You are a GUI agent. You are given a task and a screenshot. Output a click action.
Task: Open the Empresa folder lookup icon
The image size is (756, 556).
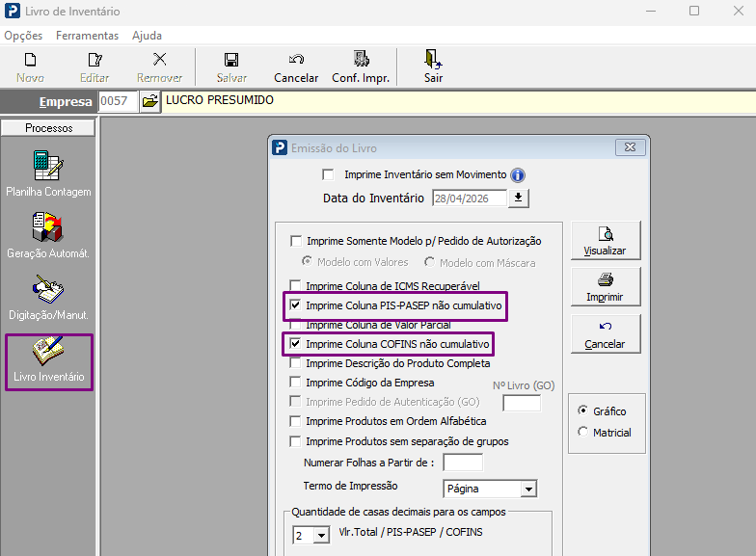tap(150, 102)
